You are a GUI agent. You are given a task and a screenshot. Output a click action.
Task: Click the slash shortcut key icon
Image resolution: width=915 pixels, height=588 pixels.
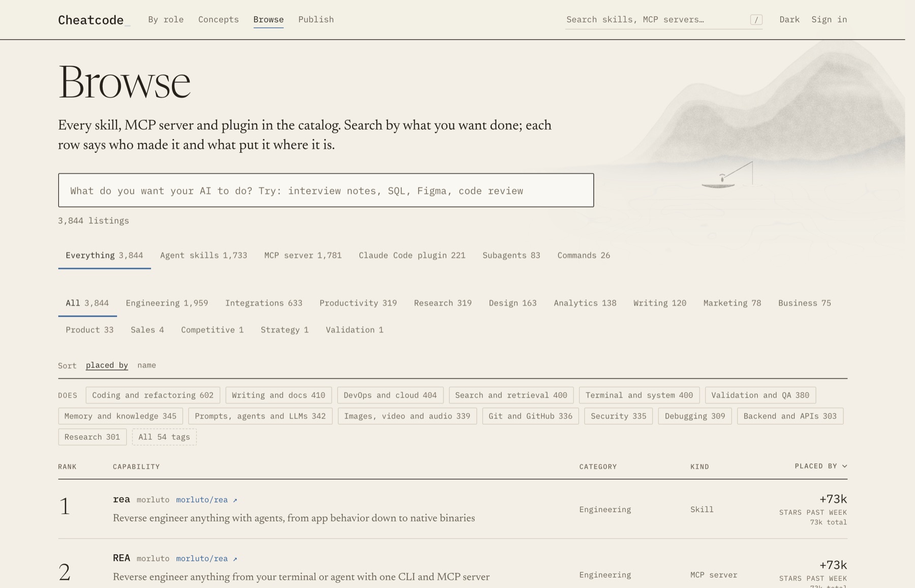pyautogui.click(x=756, y=20)
